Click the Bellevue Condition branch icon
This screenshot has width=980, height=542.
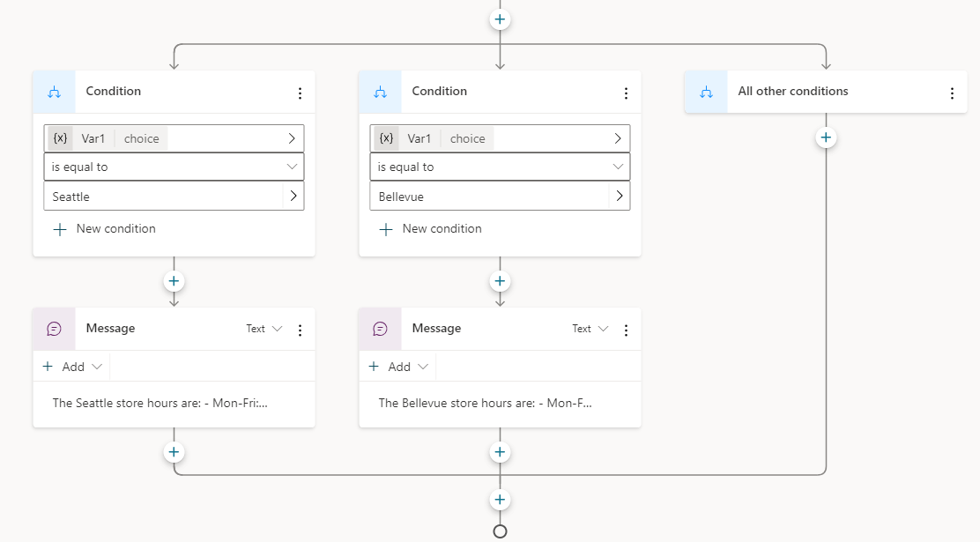pos(380,92)
